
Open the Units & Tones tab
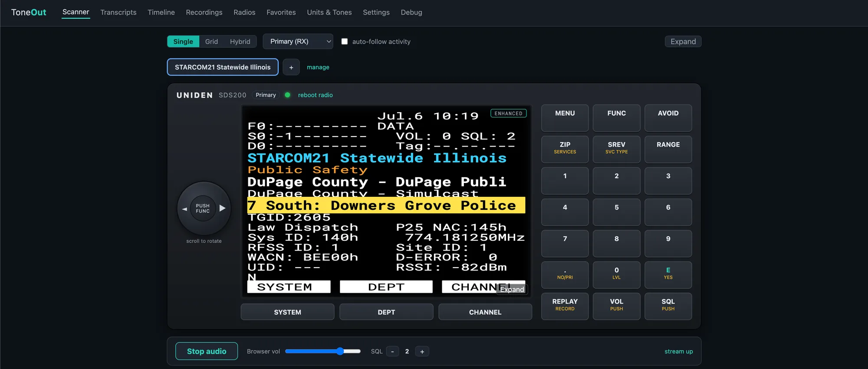(329, 13)
